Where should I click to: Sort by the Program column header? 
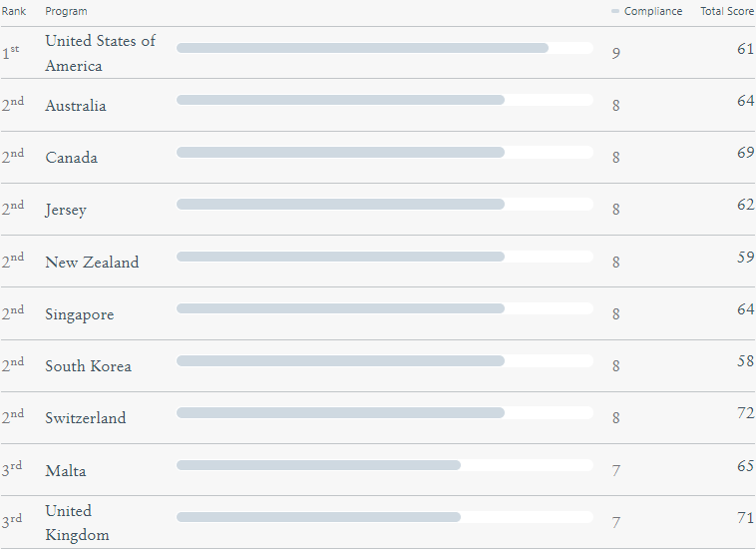[66, 11]
